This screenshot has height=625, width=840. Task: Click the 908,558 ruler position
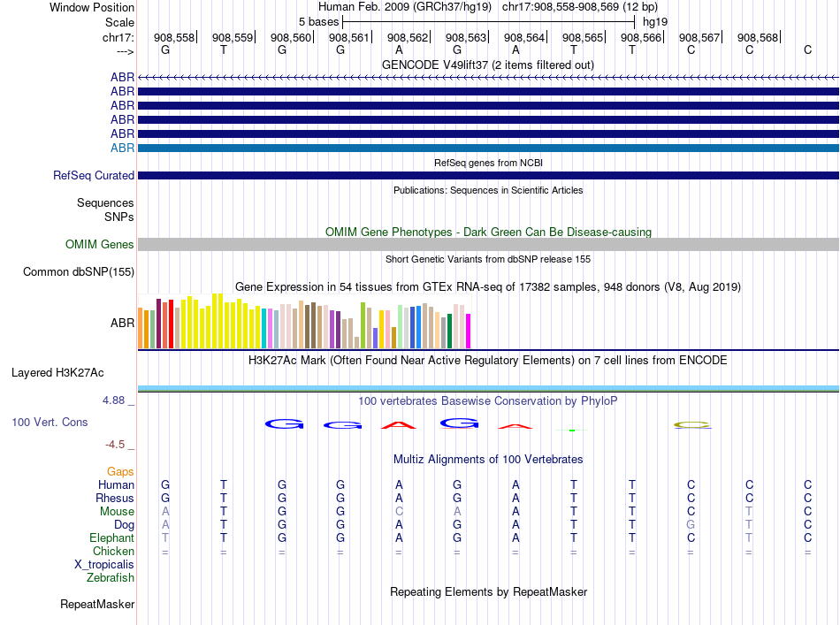point(174,37)
